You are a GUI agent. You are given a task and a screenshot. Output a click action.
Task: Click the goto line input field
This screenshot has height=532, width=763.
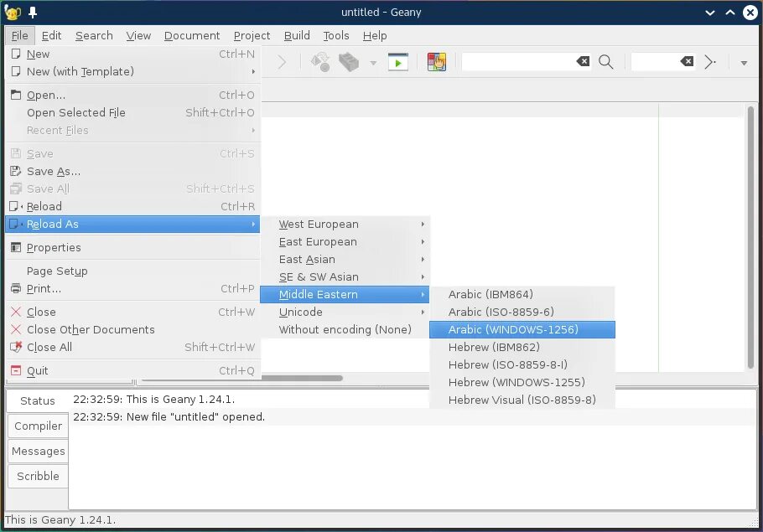click(655, 62)
